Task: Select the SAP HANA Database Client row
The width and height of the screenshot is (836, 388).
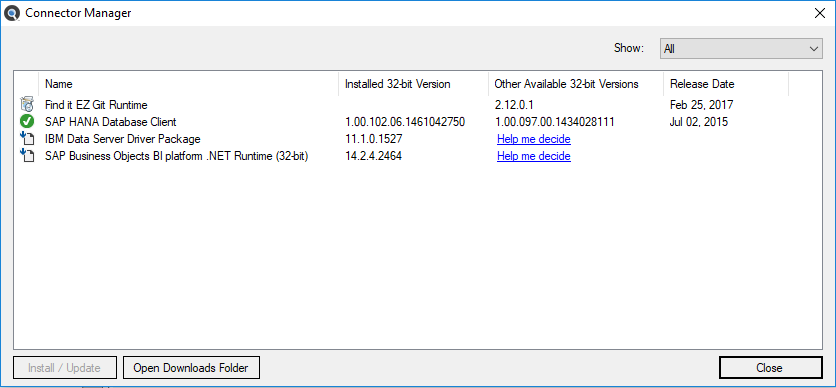Action: click(417, 122)
